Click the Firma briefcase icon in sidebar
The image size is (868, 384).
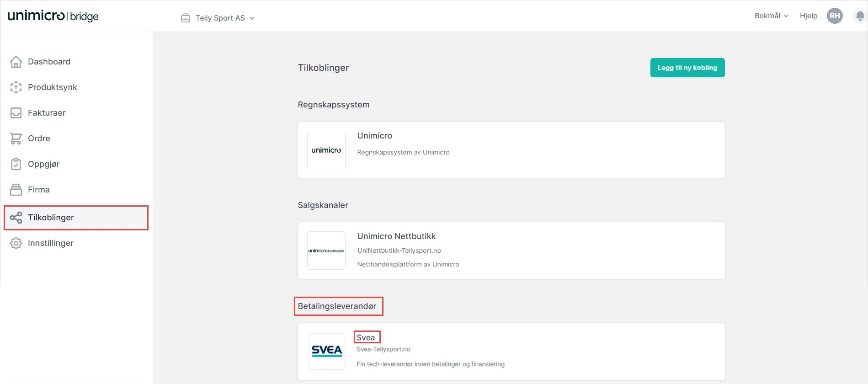pos(16,190)
